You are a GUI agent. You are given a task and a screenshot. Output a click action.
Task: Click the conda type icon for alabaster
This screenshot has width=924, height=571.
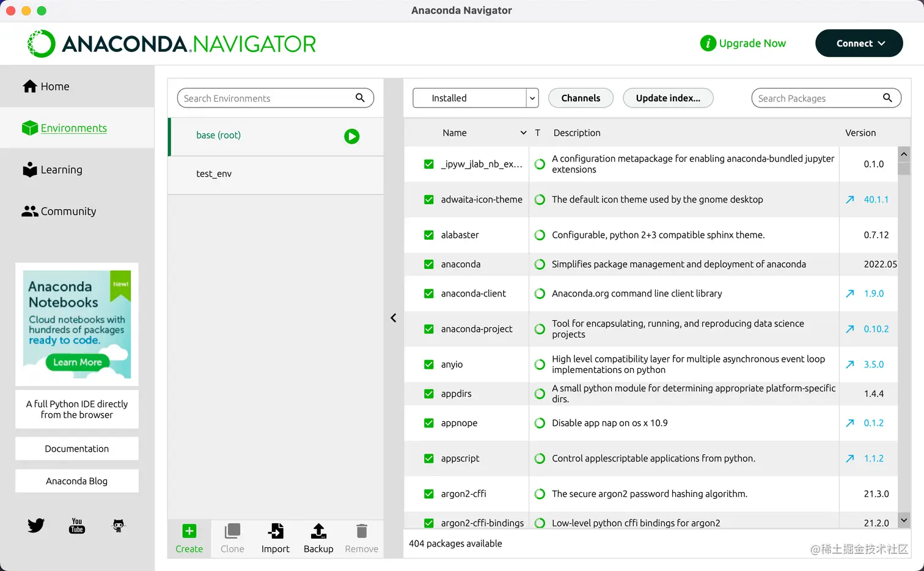pyautogui.click(x=540, y=235)
